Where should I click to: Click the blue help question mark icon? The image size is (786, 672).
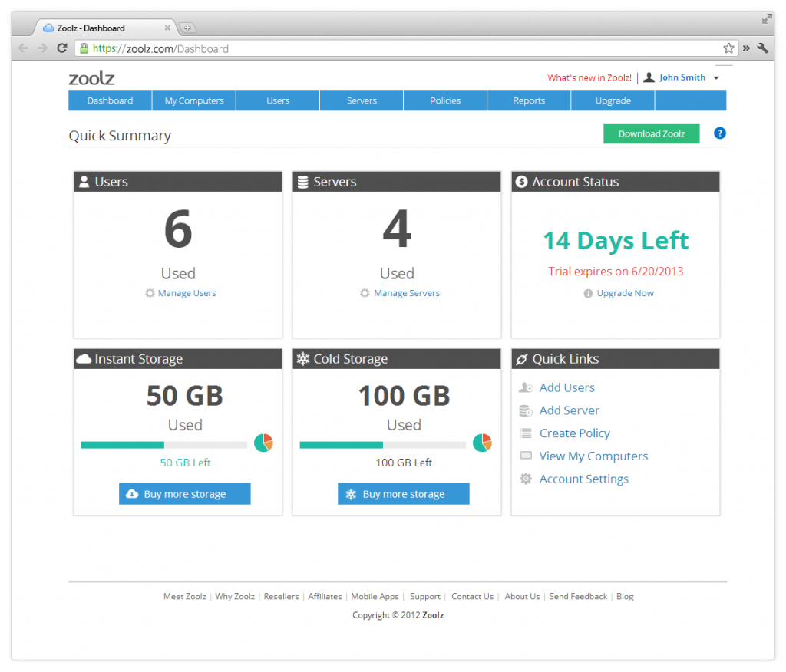click(x=719, y=133)
